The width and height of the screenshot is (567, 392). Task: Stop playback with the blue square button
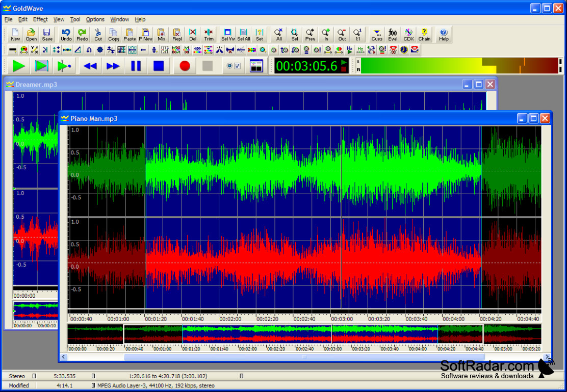159,66
